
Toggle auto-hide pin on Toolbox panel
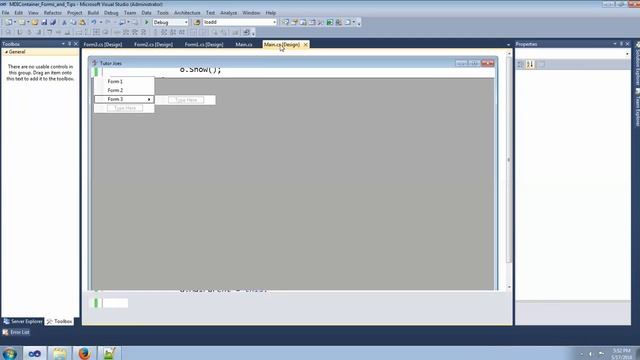(x=69, y=44)
